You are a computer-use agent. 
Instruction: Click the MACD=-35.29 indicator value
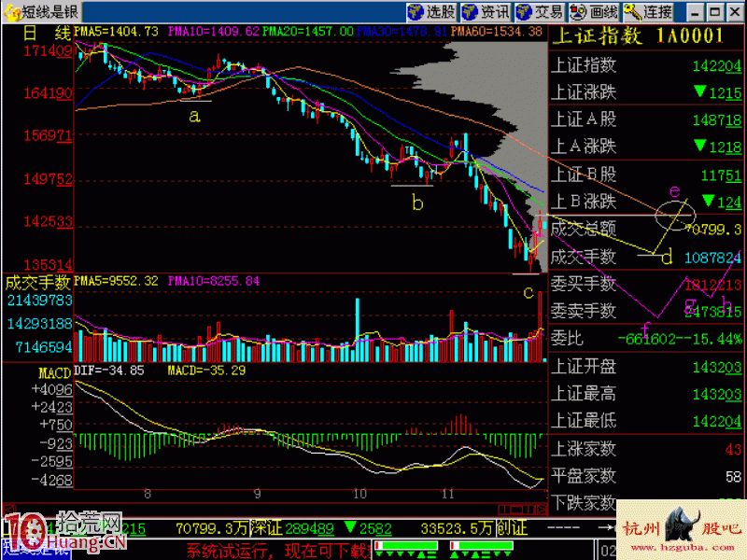pos(206,371)
